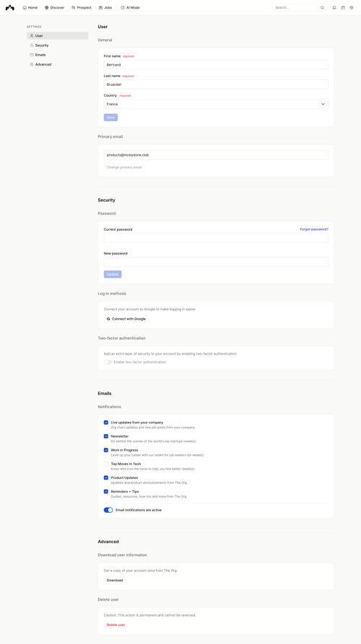Select Security in settings sidebar
The image size is (361, 644).
click(x=58, y=45)
